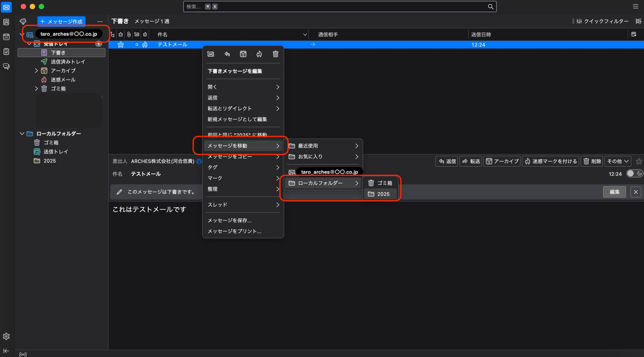Open the Chat sidebar icon
Viewport: 644px width, 357px height.
coord(6,66)
